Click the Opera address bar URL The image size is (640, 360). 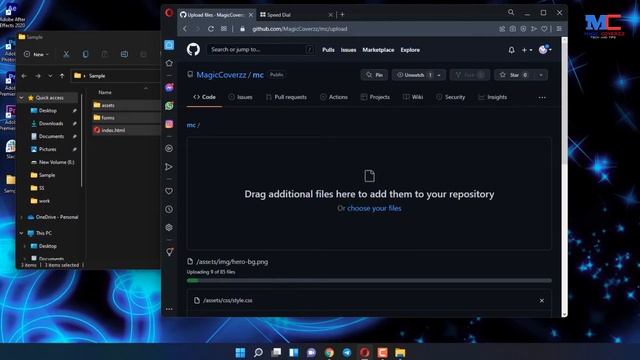300,29
